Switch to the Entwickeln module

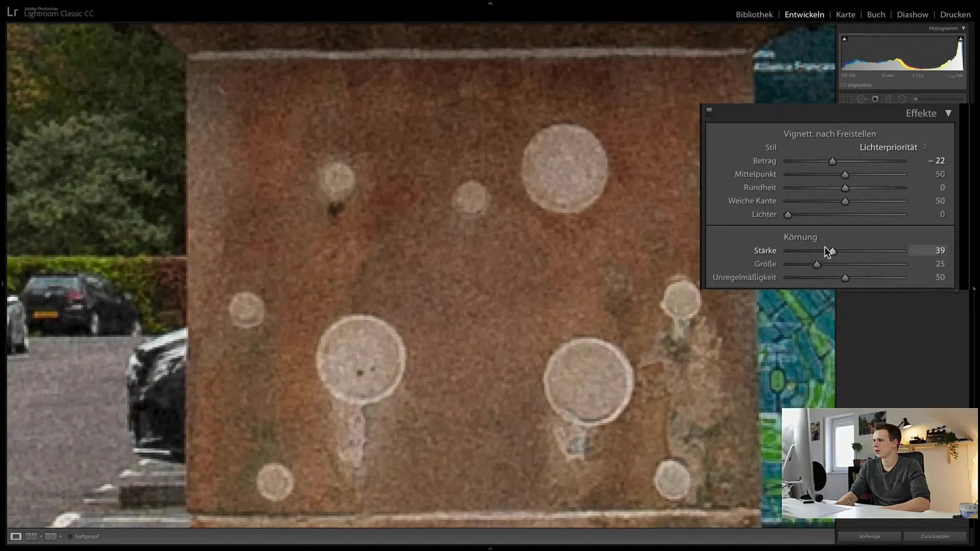(x=804, y=14)
